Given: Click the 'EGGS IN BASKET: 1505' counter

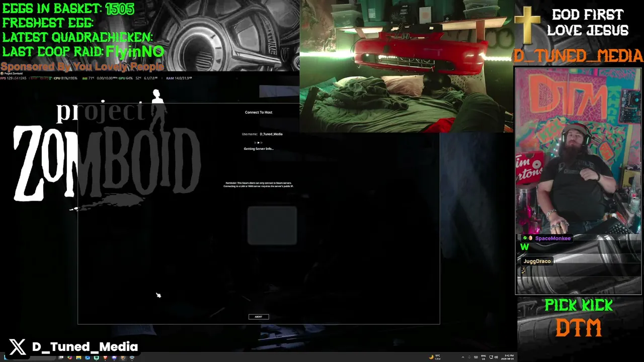Looking at the screenshot, I should (x=68, y=9).
